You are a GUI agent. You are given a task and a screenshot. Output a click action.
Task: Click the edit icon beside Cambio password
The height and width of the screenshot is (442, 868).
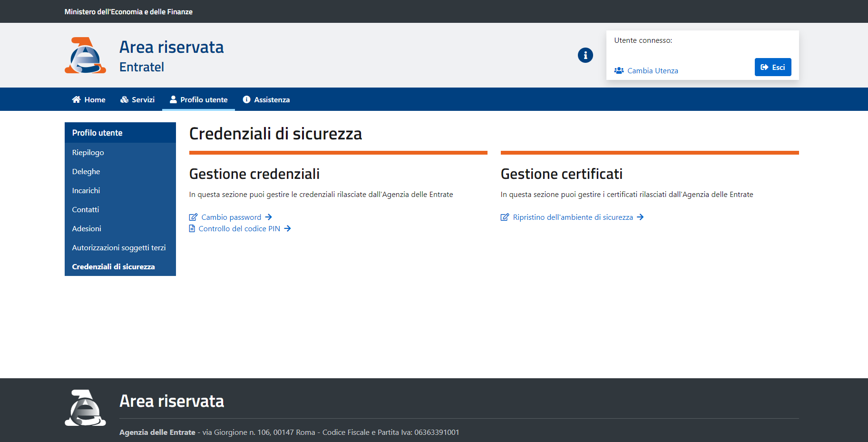pos(193,217)
